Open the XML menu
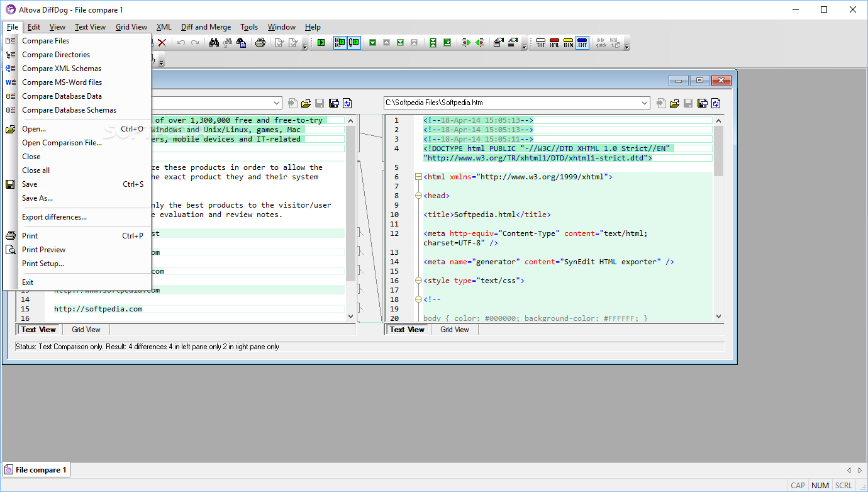Viewport: 868px width, 492px height. pos(164,27)
